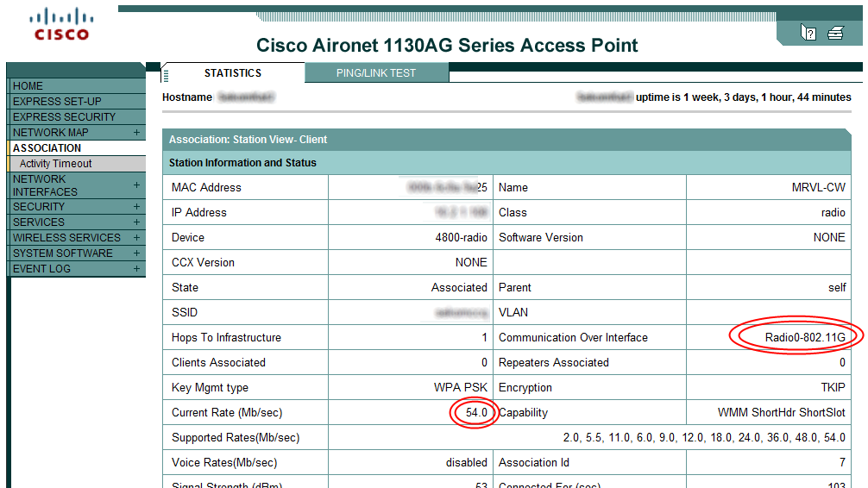
Task: Expand the EVENT LOG plus sign
Action: (136, 269)
